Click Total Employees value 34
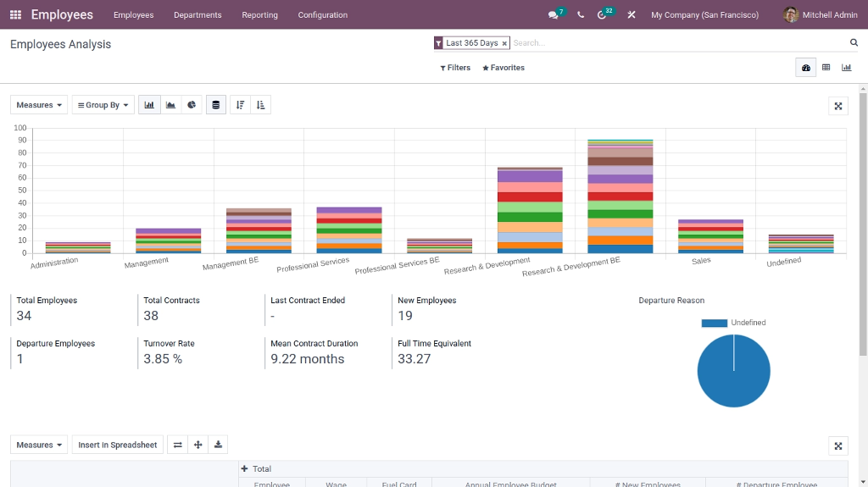Viewport: 868px width, 487px height. pyautogui.click(x=24, y=315)
